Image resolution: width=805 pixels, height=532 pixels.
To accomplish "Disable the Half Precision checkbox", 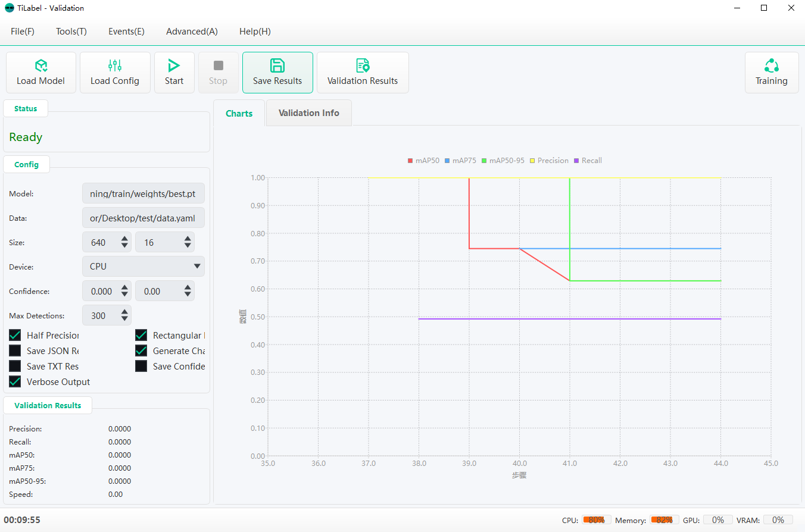I will (x=15, y=335).
